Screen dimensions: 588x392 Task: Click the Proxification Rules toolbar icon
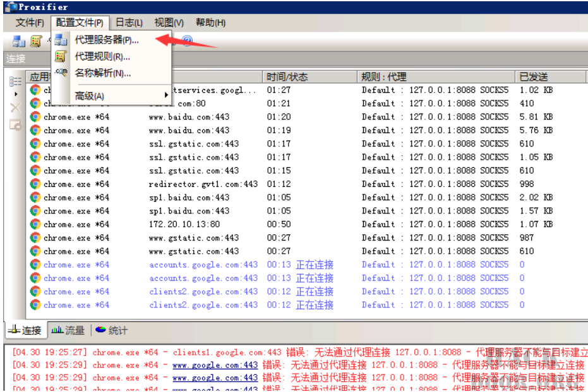tap(36, 40)
